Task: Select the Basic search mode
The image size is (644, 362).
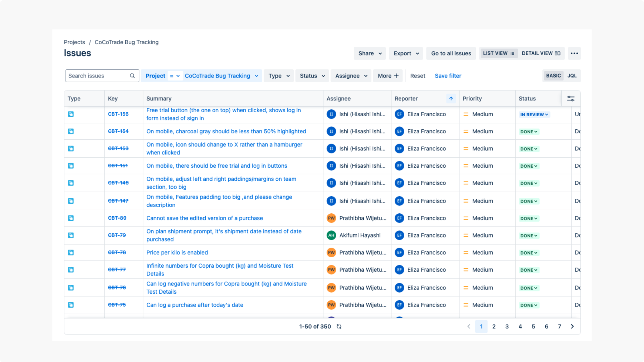Action: click(553, 76)
